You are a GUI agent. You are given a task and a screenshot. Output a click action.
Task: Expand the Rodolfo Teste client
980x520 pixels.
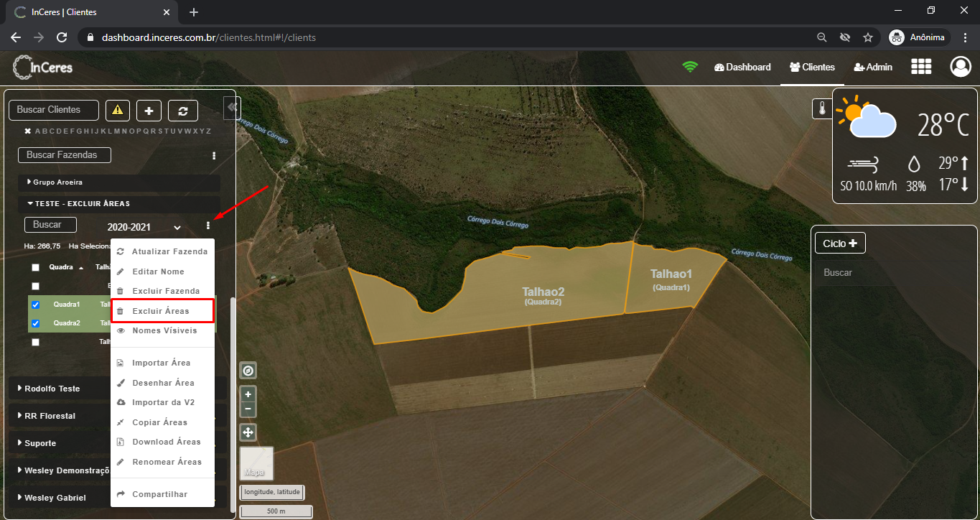click(x=118, y=389)
